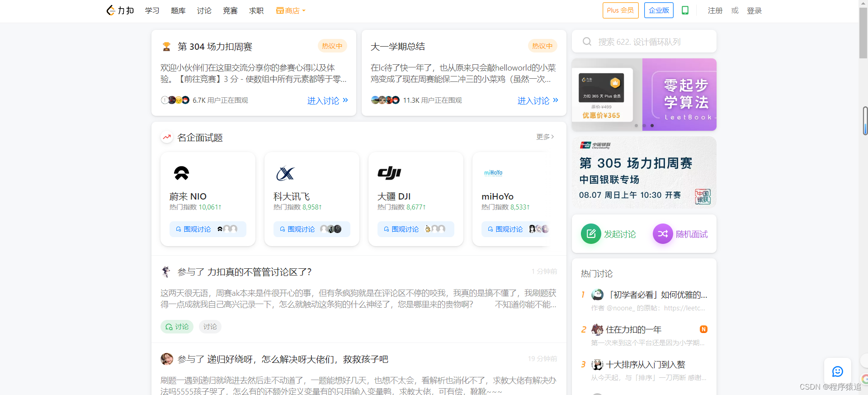Click the purple 随机面试 shuffle icon
The height and width of the screenshot is (395, 868).
[663, 234]
